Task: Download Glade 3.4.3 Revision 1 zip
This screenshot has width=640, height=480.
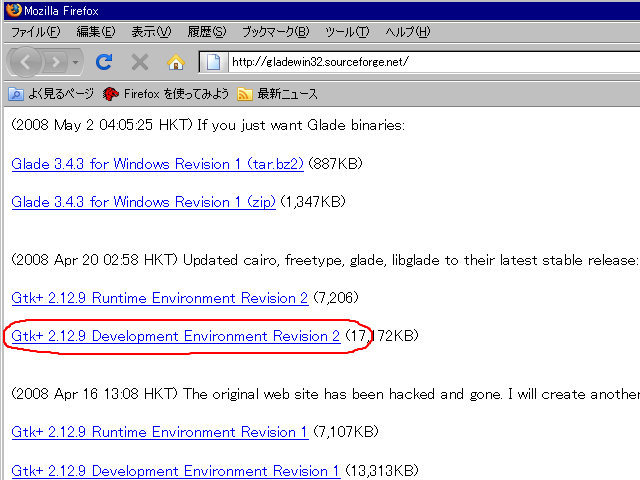Action: (x=144, y=202)
